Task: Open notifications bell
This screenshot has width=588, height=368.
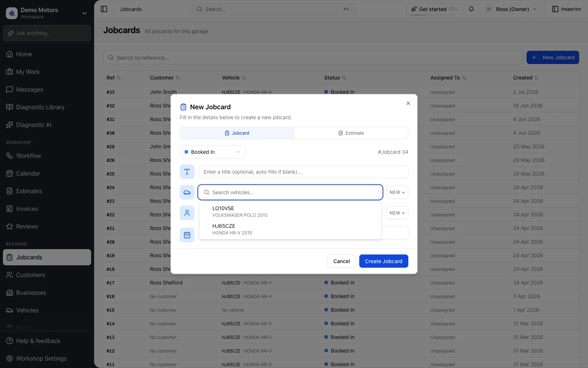Action: click(471, 9)
